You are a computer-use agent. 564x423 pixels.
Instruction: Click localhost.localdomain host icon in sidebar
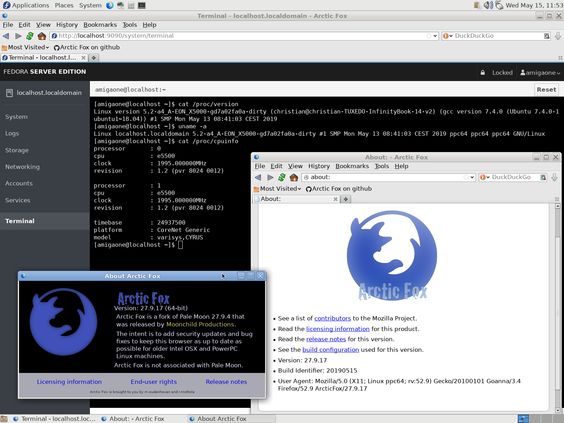point(9,93)
